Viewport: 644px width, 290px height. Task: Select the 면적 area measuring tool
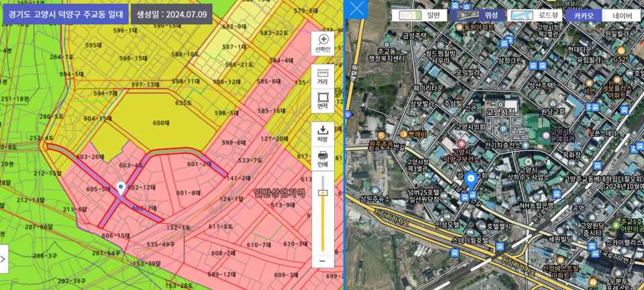323,101
